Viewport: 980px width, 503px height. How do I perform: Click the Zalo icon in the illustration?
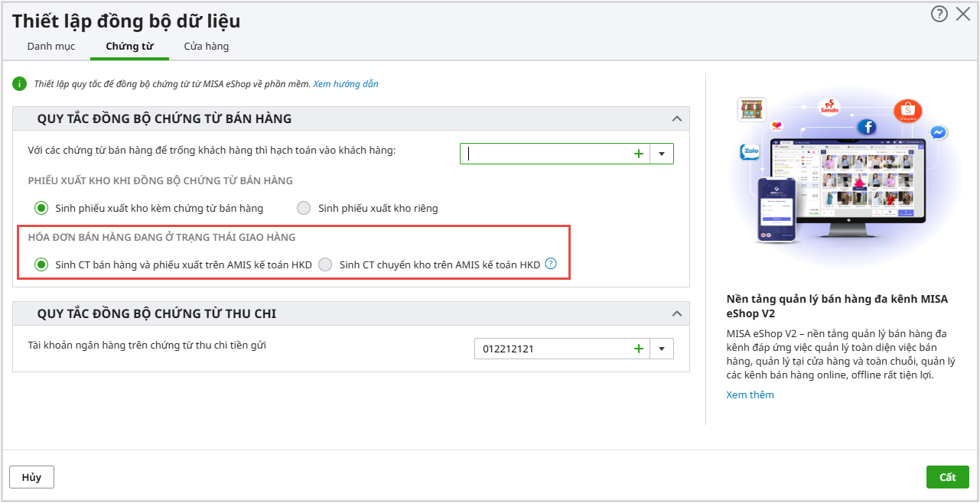[x=750, y=152]
